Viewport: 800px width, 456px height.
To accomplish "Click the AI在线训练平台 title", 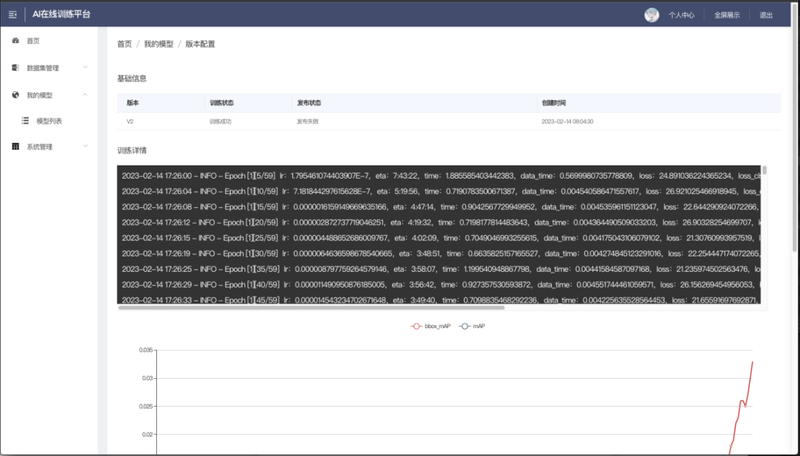I will coord(61,15).
